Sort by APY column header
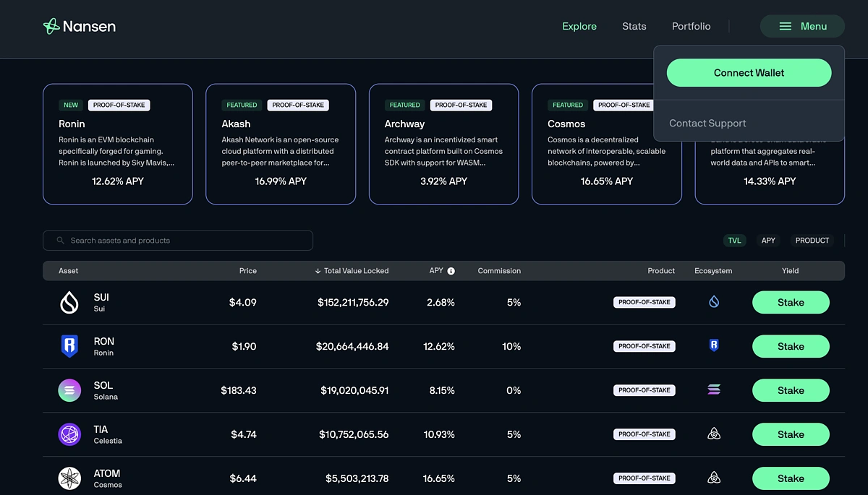The width and height of the screenshot is (868, 495). pos(436,271)
